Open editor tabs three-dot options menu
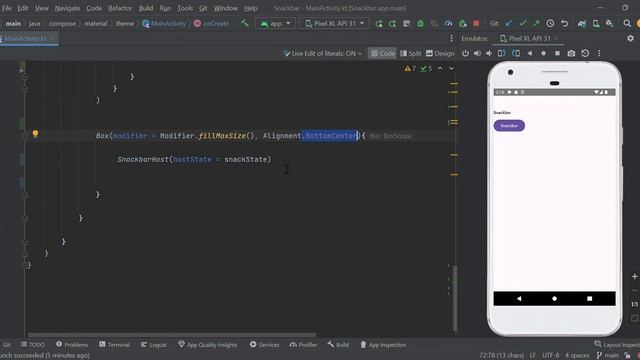Viewport: 640px width, 360px height. click(451, 38)
